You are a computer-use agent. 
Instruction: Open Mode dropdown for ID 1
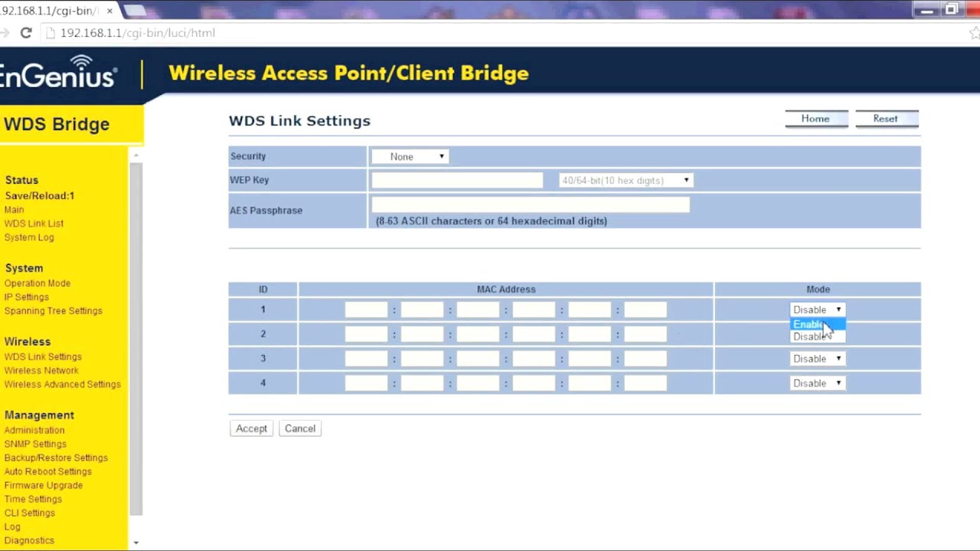point(817,310)
